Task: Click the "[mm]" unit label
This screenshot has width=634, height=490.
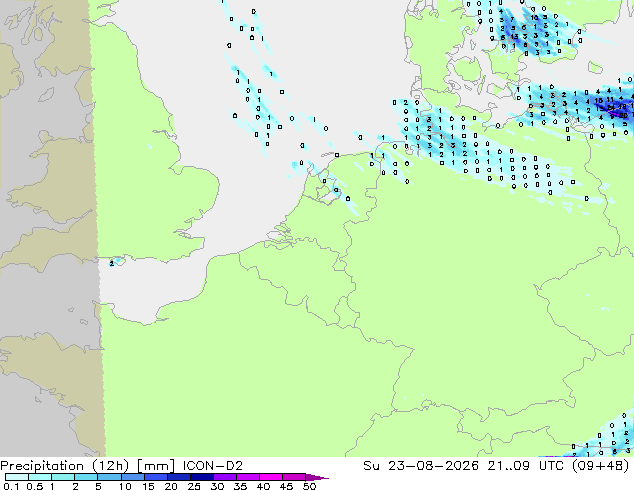Action: click(156, 466)
